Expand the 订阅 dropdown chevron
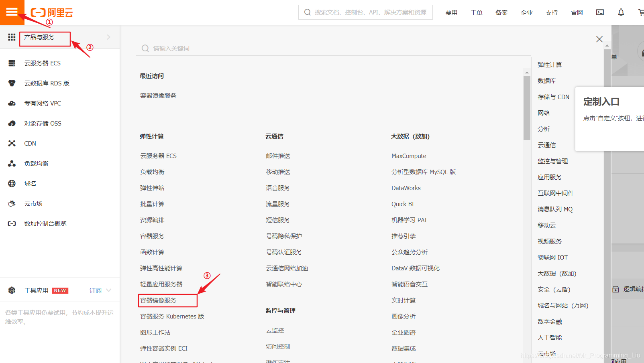644x363 pixels. click(x=109, y=290)
